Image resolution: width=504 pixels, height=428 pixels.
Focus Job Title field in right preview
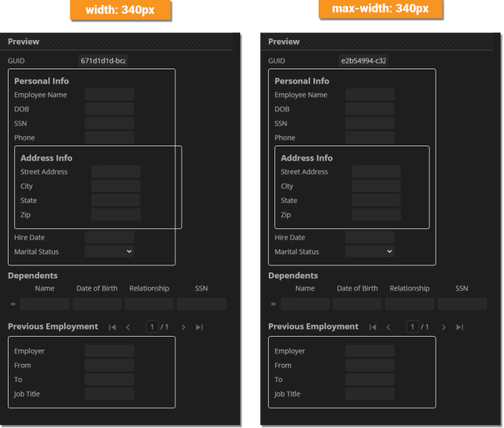370,394
